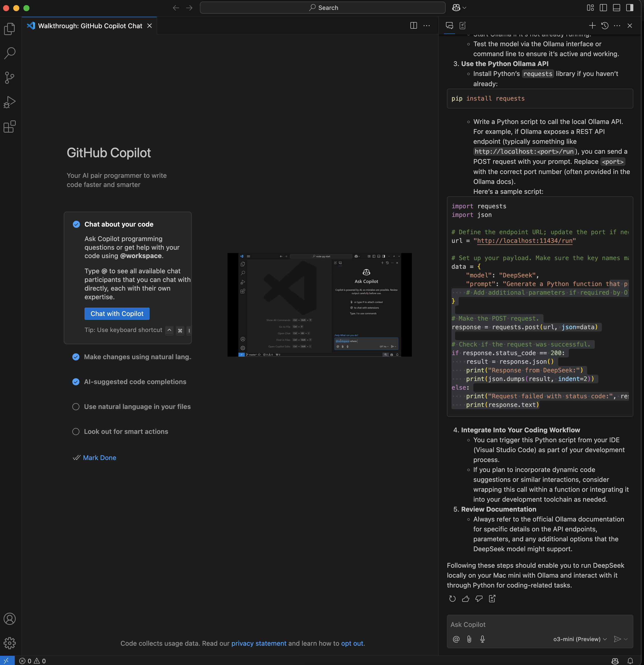Open the privacy statement link
644x665 pixels.
259,643
